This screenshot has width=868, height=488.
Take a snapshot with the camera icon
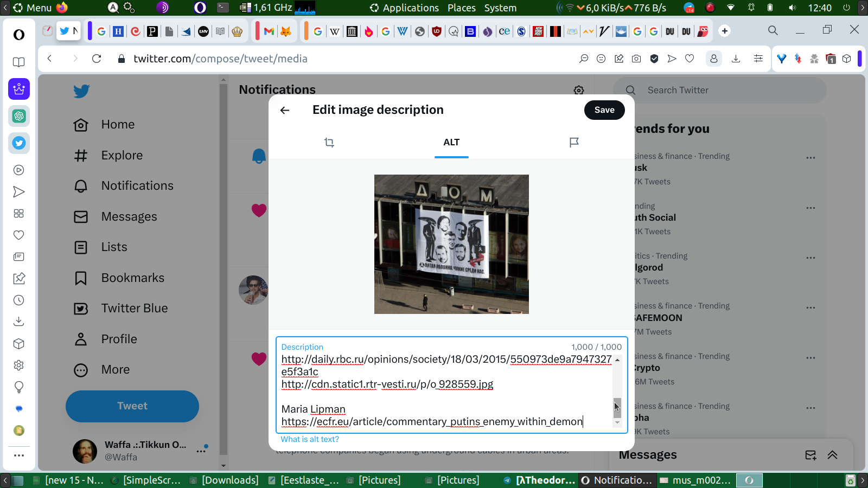pyautogui.click(x=636, y=59)
